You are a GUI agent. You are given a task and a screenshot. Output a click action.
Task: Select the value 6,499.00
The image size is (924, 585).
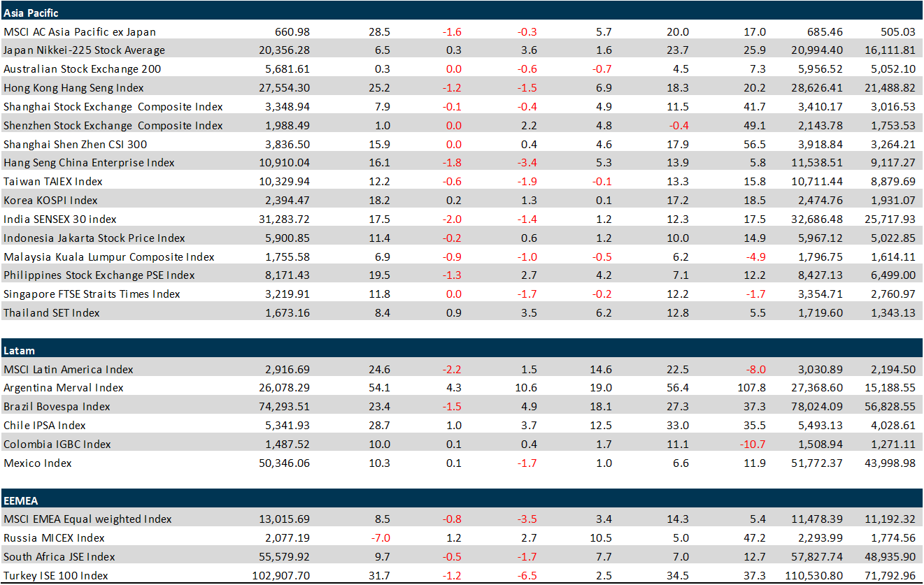coord(895,275)
